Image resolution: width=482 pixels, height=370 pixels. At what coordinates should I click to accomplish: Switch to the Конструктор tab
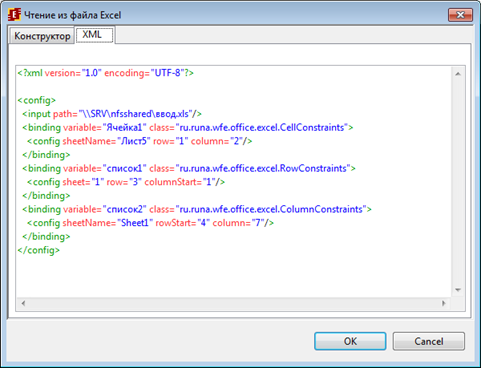click(x=42, y=36)
